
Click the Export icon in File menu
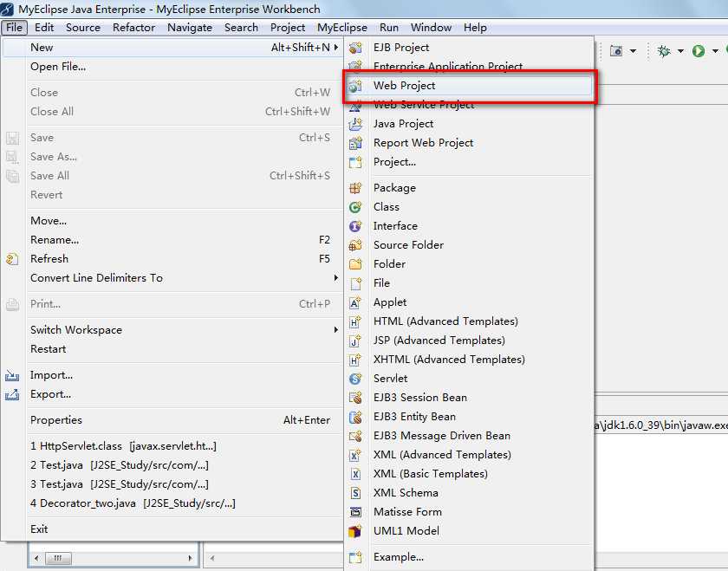pos(12,394)
